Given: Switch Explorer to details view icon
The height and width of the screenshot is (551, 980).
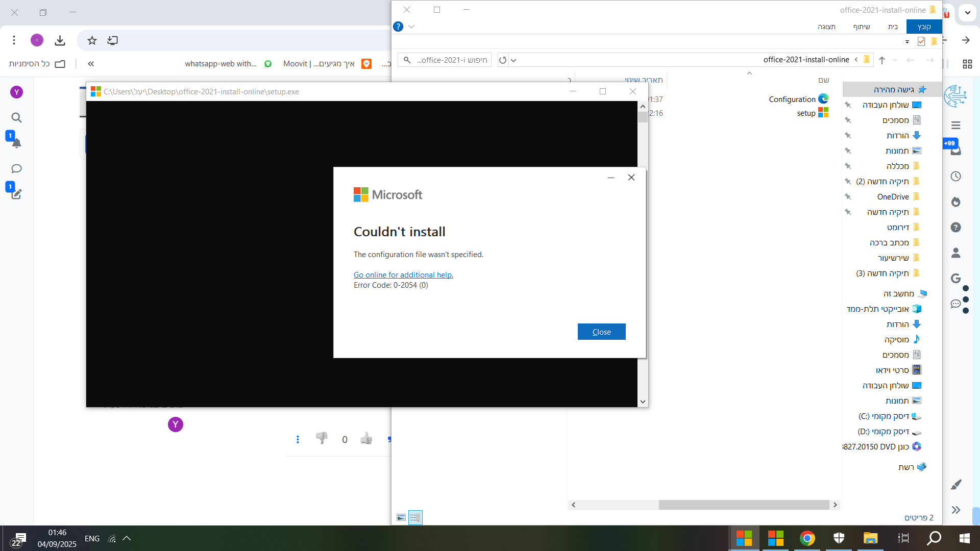Looking at the screenshot, I should pos(415,517).
